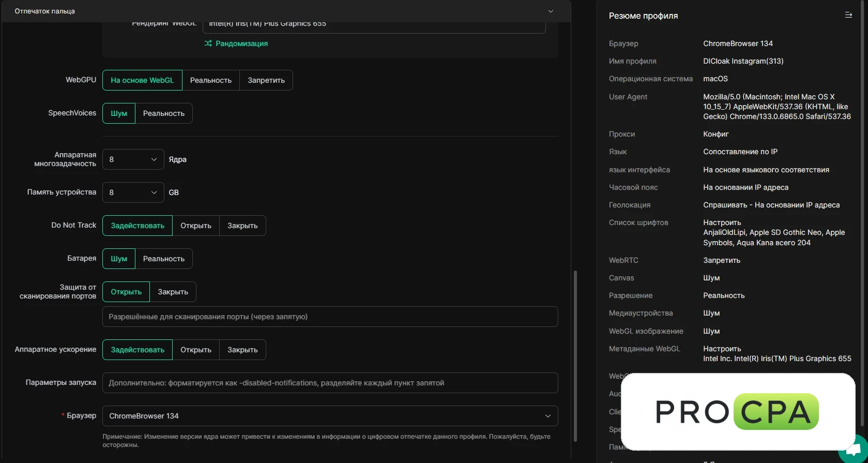Viewport: 868px width, 463px height.
Task: Choose Реальность for SpeechVoices
Action: point(164,113)
